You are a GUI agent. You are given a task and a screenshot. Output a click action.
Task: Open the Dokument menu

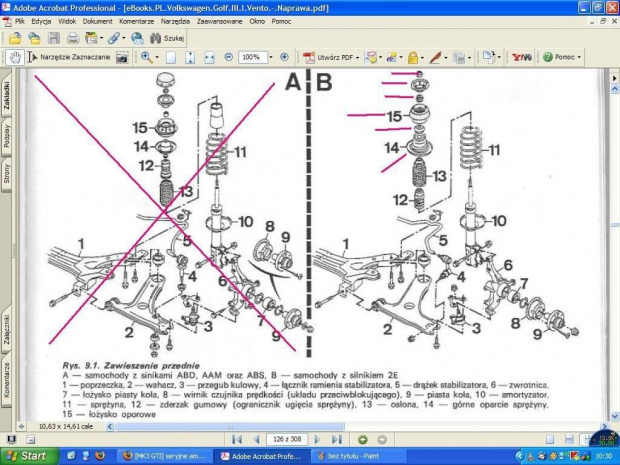click(x=97, y=22)
